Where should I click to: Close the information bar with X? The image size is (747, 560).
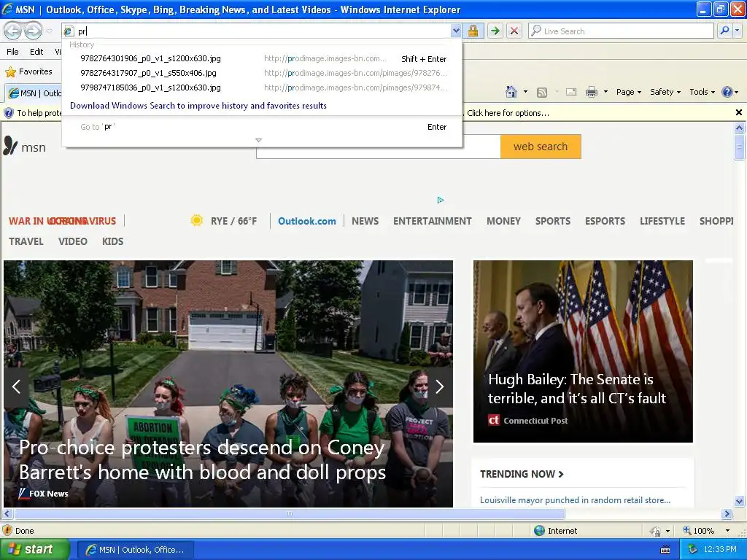[x=739, y=112]
